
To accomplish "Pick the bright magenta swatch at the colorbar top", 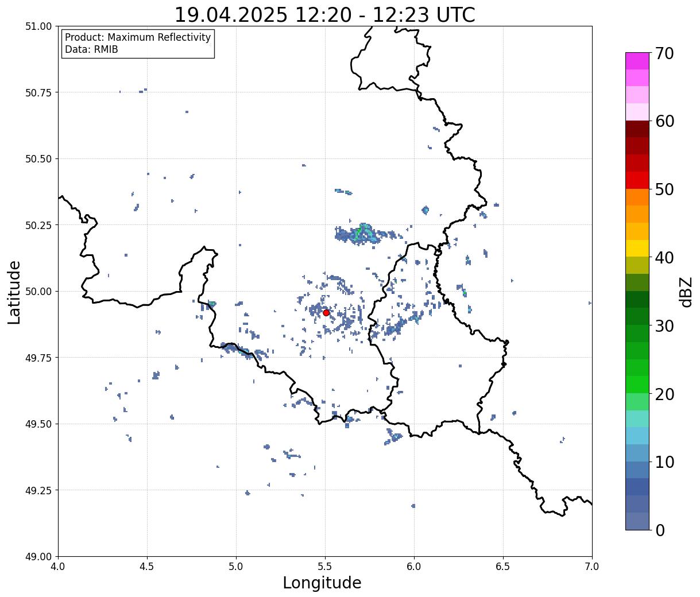I will (x=637, y=61).
